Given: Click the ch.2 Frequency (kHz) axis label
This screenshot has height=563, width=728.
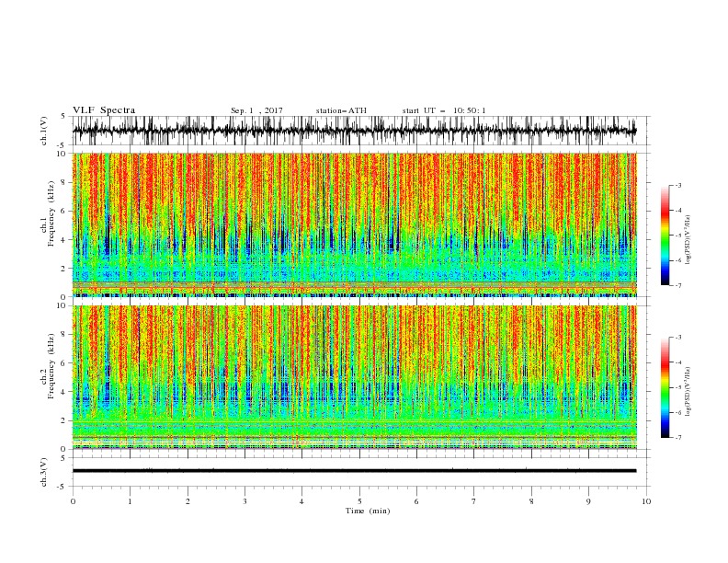Looking at the screenshot, I should click(x=48, y=366).
